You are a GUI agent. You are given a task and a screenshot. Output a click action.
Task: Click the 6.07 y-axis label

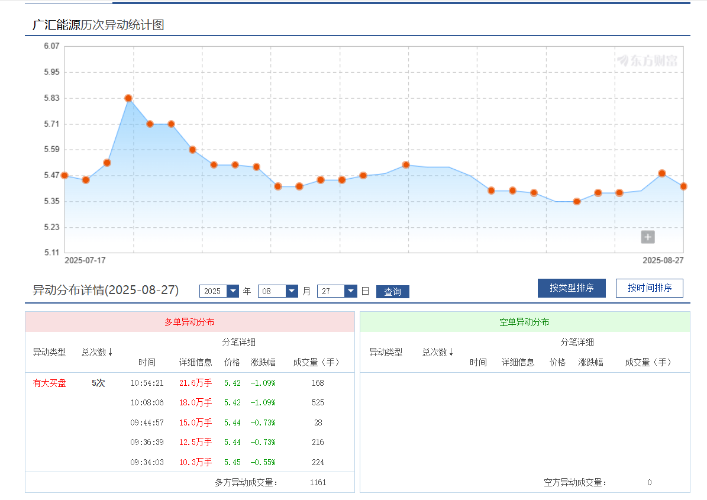[x=51, y=46]
